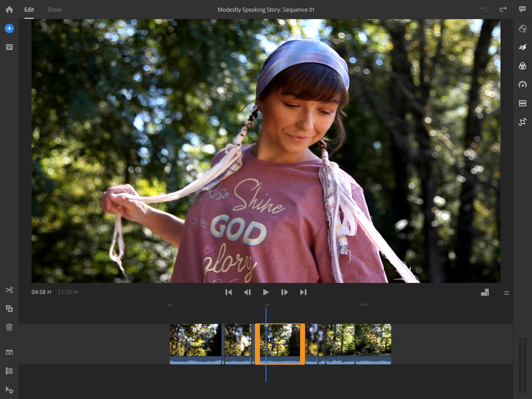
Task: Open the Transform crop panel
Action: [x=522, y=122]
